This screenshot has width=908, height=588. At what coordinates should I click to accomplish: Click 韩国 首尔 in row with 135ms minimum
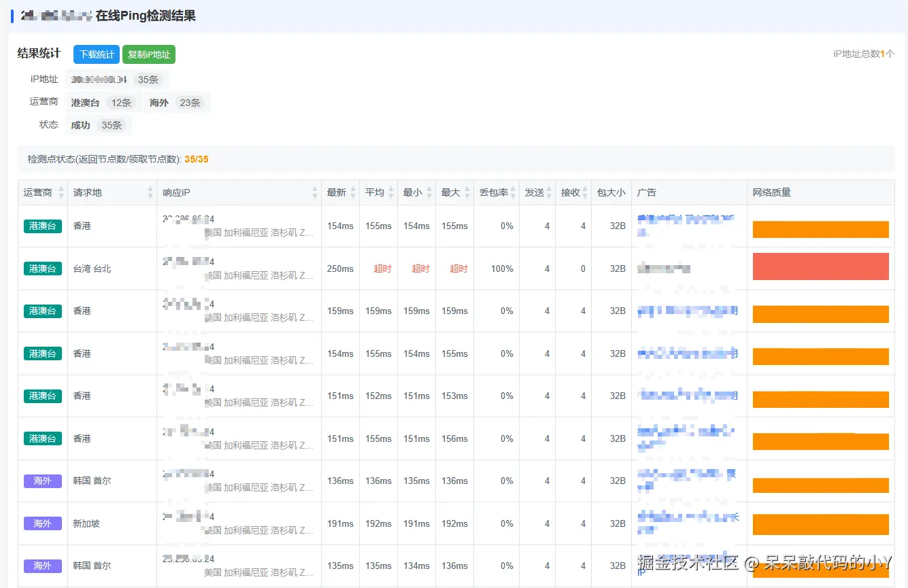coord(92,481)
